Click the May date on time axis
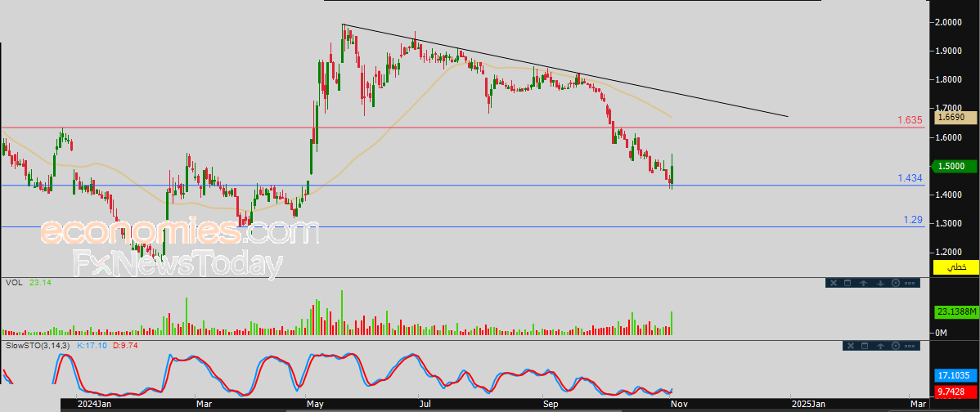The width and height of the screenshot is (980, 412). [x=314, y=405]
